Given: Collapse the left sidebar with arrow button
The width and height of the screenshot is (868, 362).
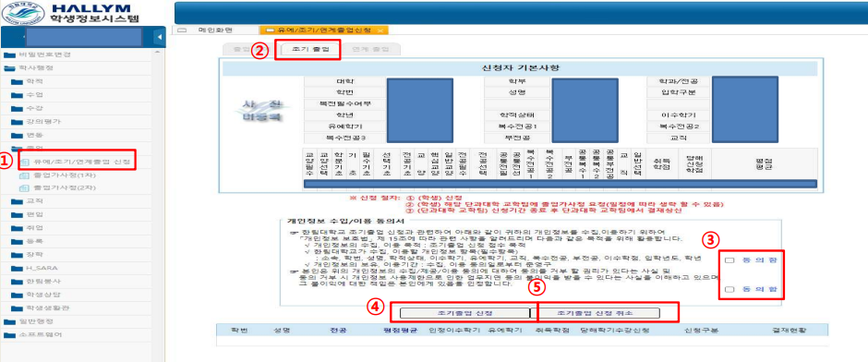Looking at the screenshot, I should 159,37.
